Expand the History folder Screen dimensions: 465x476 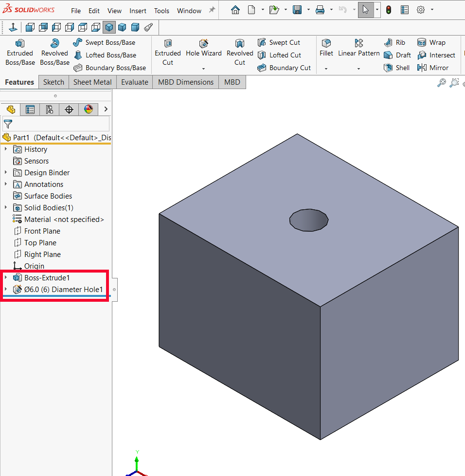pyautogui.click(x=6, y=149)
